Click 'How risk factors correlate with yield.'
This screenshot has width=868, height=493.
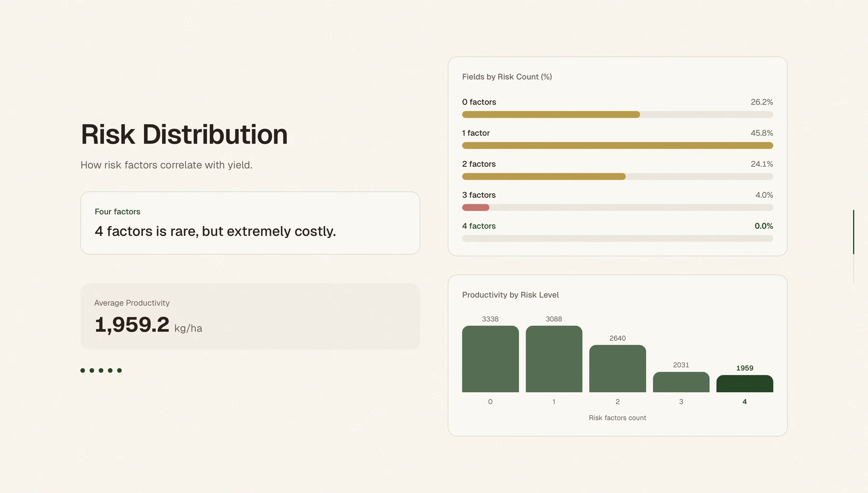pos(166,165)
